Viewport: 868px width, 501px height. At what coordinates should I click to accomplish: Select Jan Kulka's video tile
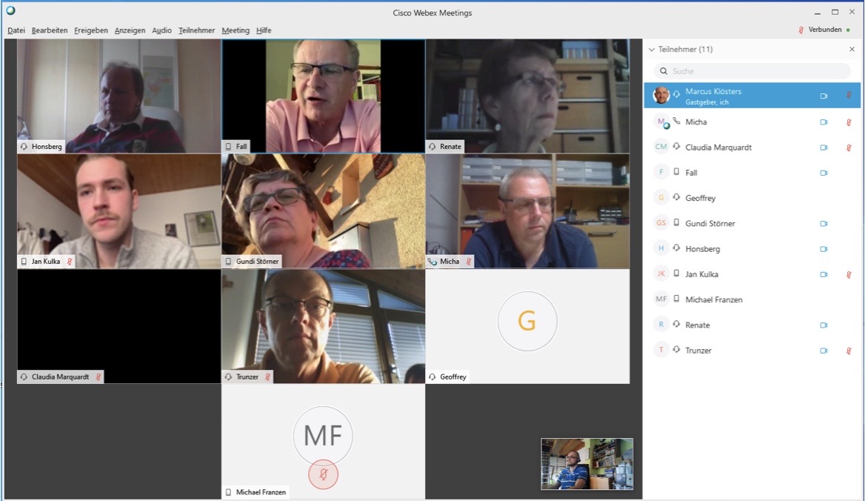pyautogui.click(x=119, y=211)
